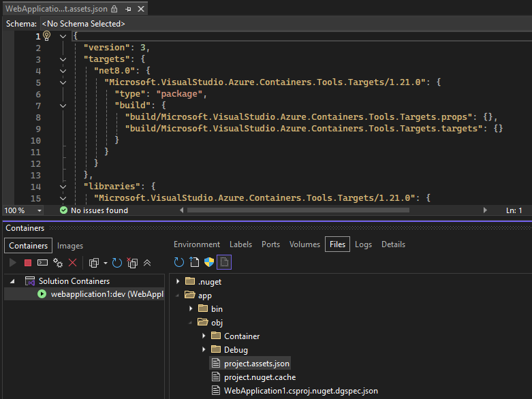Open the Schema selection dropdown
The width and height of the screenshot is (532, 399).
(286, 24)
